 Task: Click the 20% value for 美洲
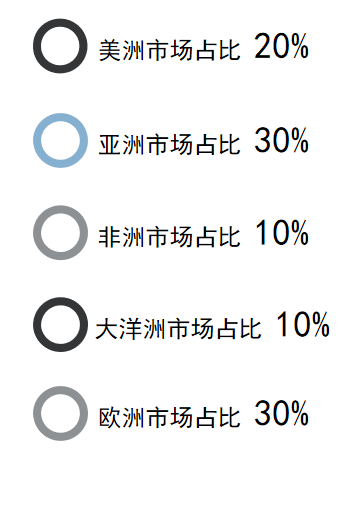click(x=282, y=46)
